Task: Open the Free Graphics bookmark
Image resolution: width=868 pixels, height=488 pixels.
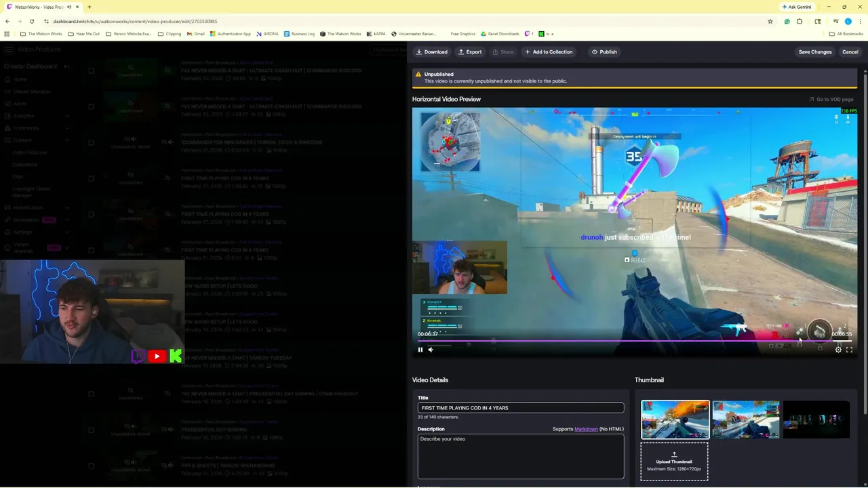Action: tap(462, 34)
